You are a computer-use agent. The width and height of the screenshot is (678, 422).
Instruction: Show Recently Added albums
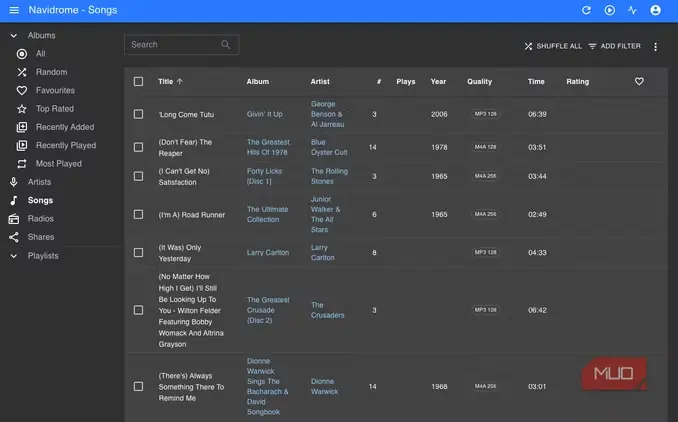pyautogui.click(x=65, y=127)
